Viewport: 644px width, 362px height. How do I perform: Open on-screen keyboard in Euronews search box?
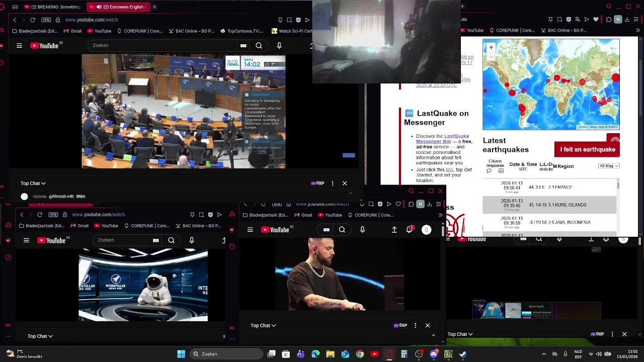pos(244,46)
